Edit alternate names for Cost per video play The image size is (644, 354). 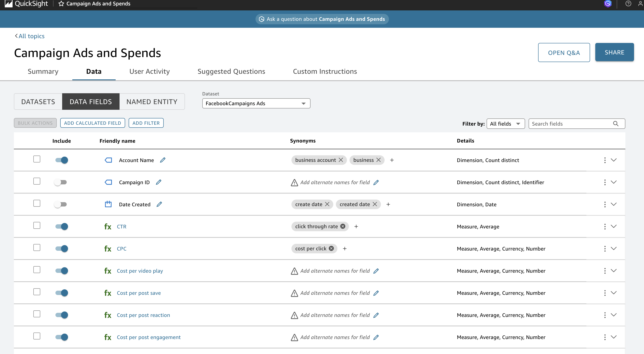click(376, 271)
